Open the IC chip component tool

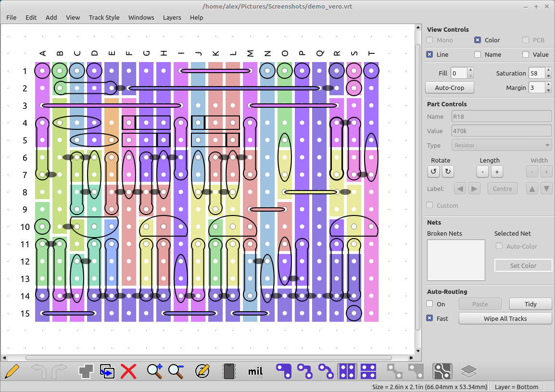tap(229, 371)
